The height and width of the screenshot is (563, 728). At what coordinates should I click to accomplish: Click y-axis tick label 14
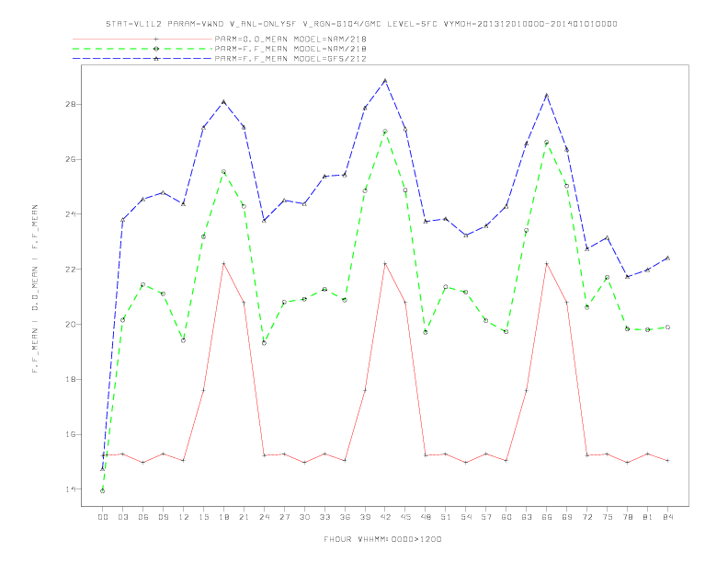pos(71,489)
